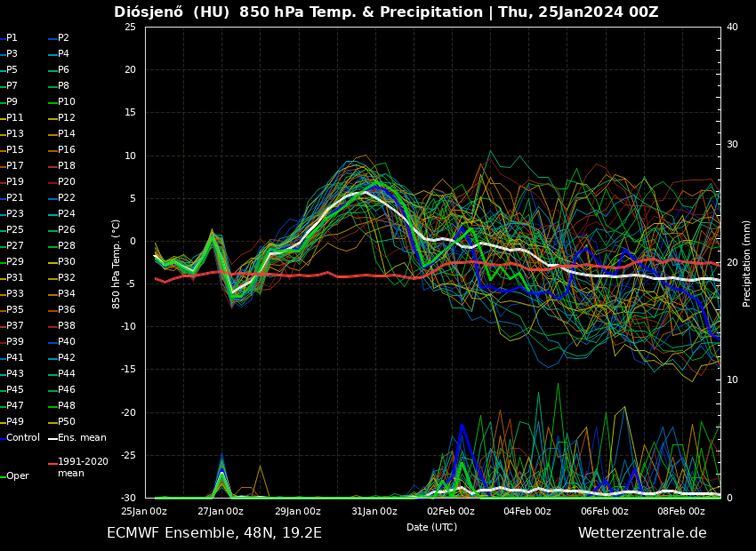Click the Date (UTC) axis label

click(x=431, y=527)
